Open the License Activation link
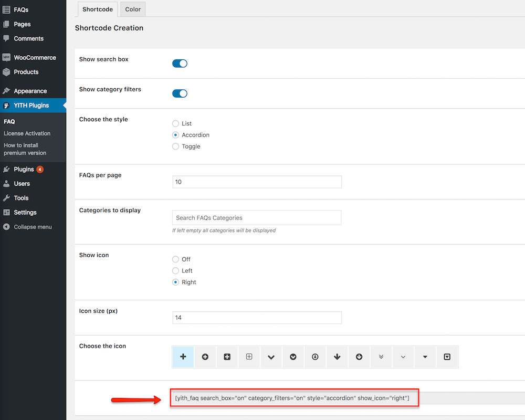 27,133
